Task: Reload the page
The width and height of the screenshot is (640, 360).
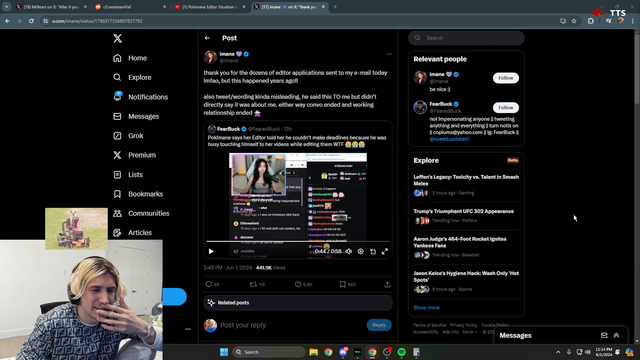Action: point(31,21)
